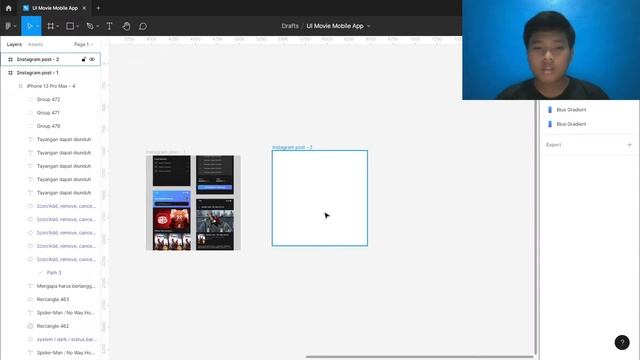Go to the Figma home icon

pos(9,8)
